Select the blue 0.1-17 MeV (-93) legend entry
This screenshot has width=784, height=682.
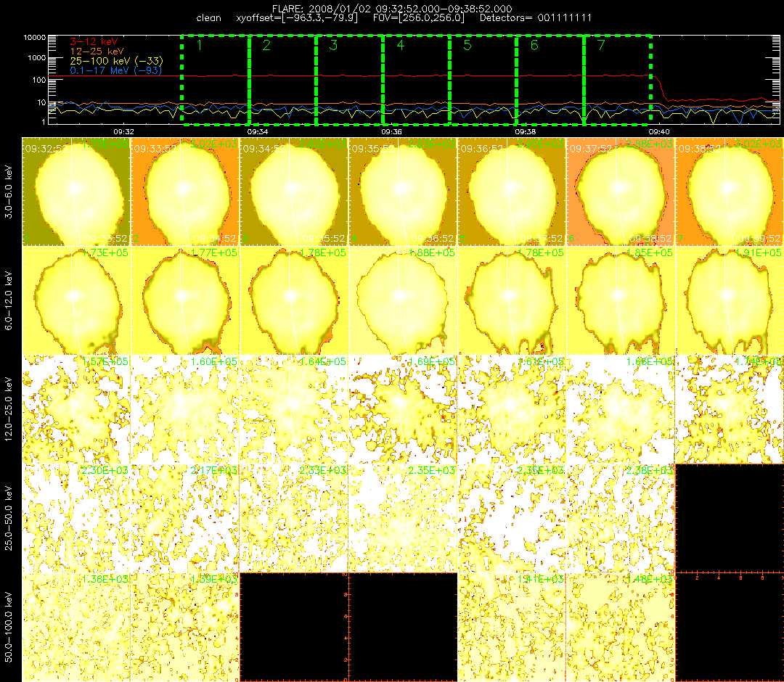[116, 70]
